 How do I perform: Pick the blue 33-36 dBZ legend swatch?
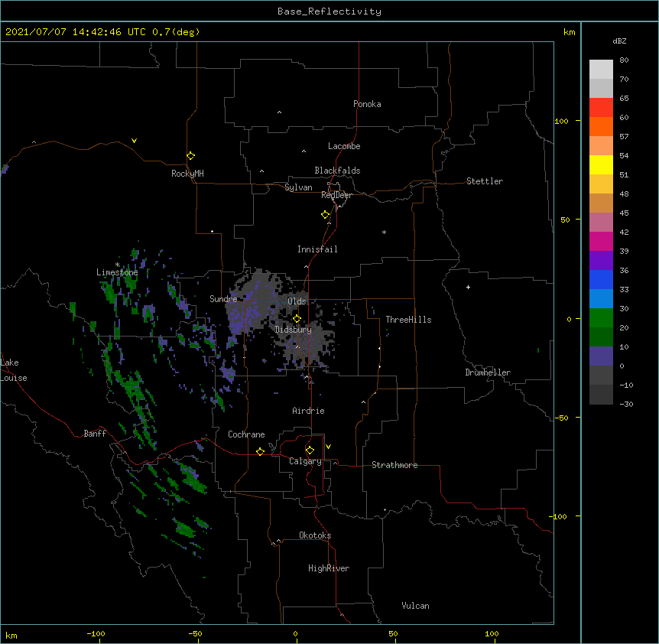601,279
